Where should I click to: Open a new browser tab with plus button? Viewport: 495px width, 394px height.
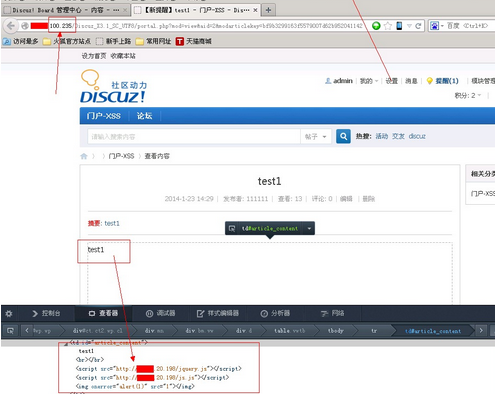[x=268, y=10]
